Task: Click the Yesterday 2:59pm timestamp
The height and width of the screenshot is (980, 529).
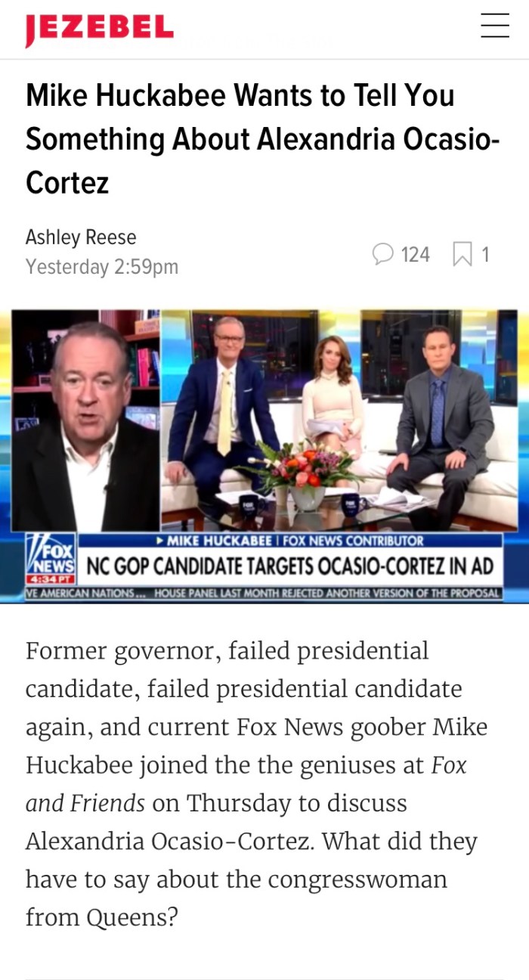Action: pyautogui.click(x=102, y=267)
